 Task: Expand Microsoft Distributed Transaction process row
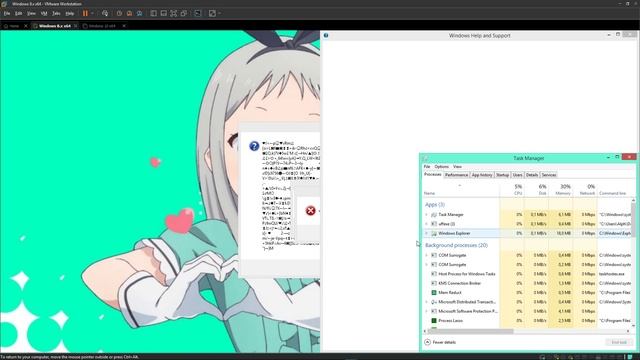pyautogui.click(x=427, y=302)
